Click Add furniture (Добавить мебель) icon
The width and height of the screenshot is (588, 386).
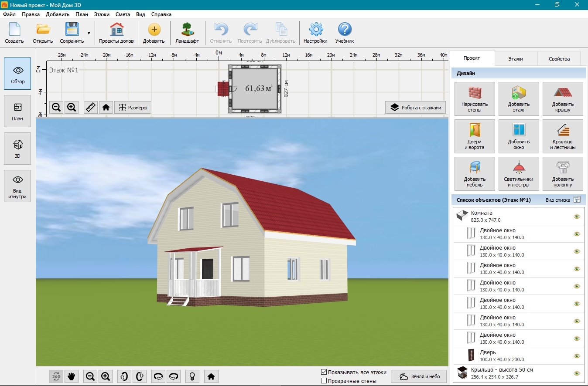(475, 174)
